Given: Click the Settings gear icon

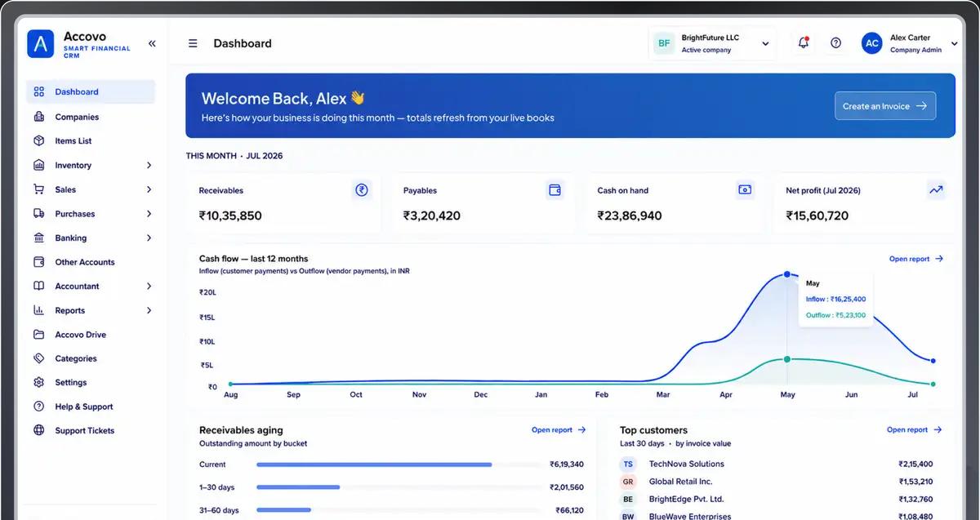Looking at the screenshot, I should point(38,382).
